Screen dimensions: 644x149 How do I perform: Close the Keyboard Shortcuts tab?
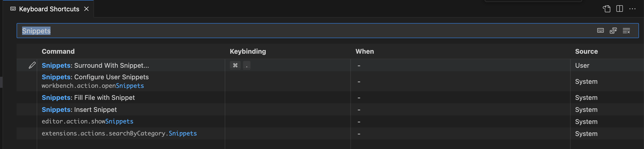[x=87, y=9]
